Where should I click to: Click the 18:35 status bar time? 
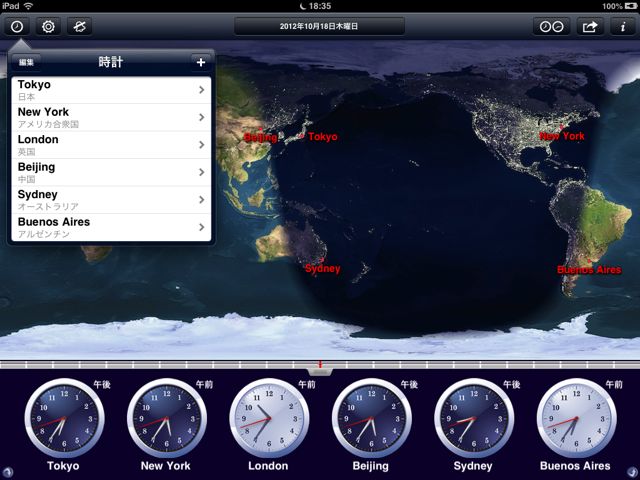click(x=320, y=6)
